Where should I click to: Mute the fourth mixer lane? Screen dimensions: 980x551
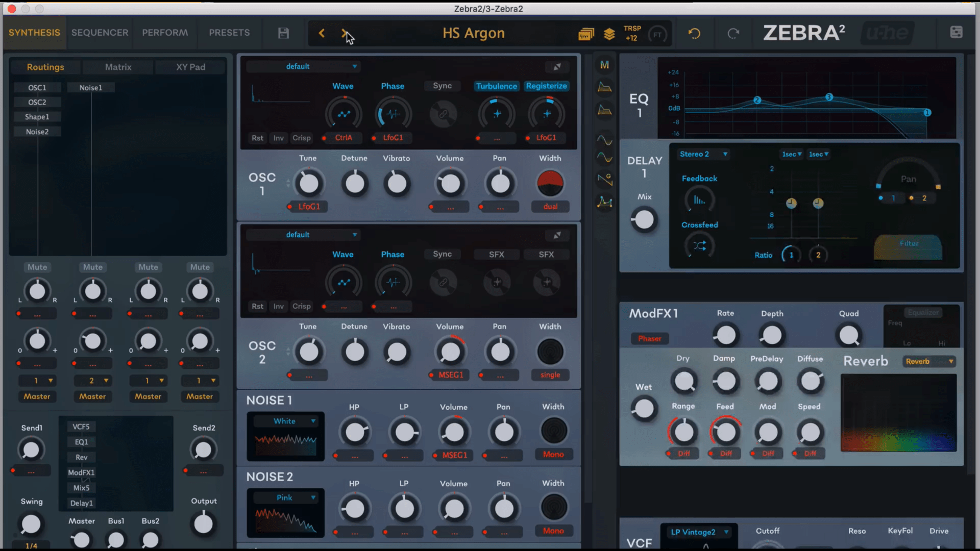tap(200, 267)
